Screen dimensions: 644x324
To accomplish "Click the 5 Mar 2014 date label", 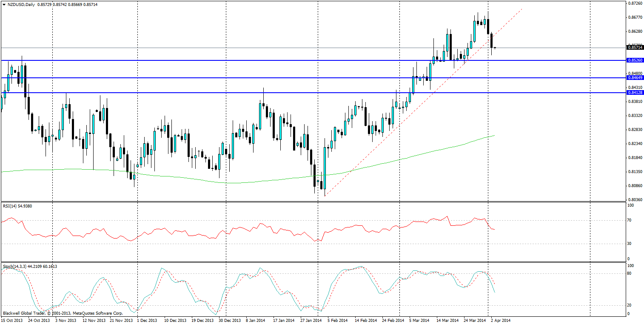I will pos(419,321).
